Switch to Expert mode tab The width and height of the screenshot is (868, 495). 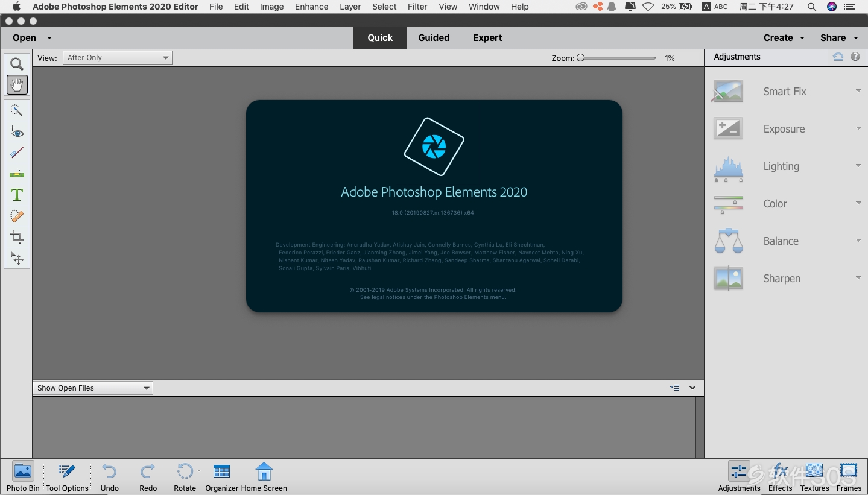coord(487,37)
